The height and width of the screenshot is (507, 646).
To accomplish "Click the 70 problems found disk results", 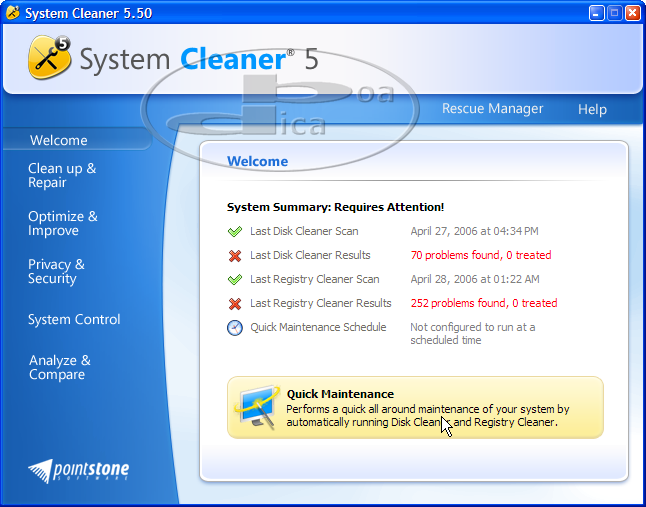I will [x=480, y=255].
